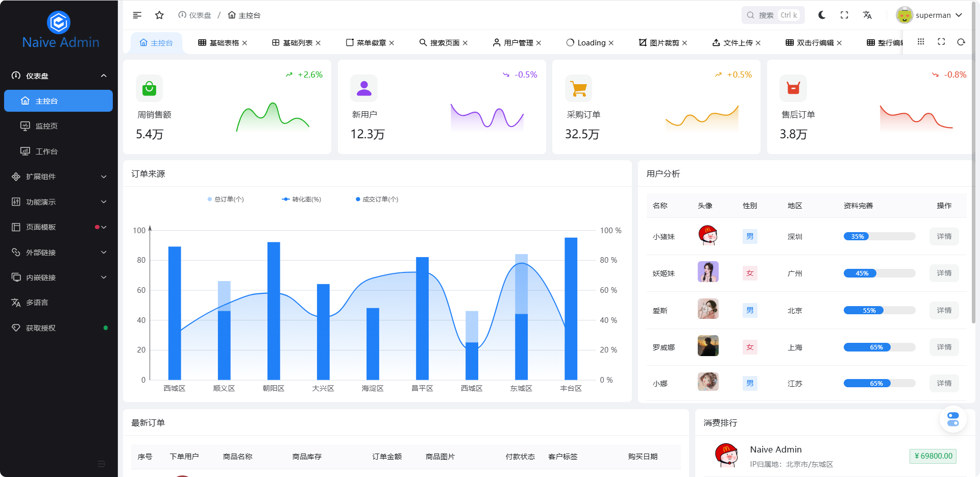Viewport: 980px width, 477px height.
Task: Click the 45% progress bar for 妖姬妹
Action: 879,273
